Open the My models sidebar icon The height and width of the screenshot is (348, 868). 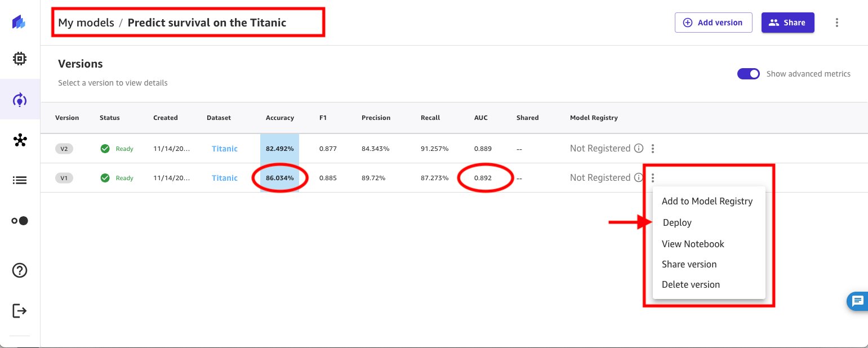coord(19,100)
